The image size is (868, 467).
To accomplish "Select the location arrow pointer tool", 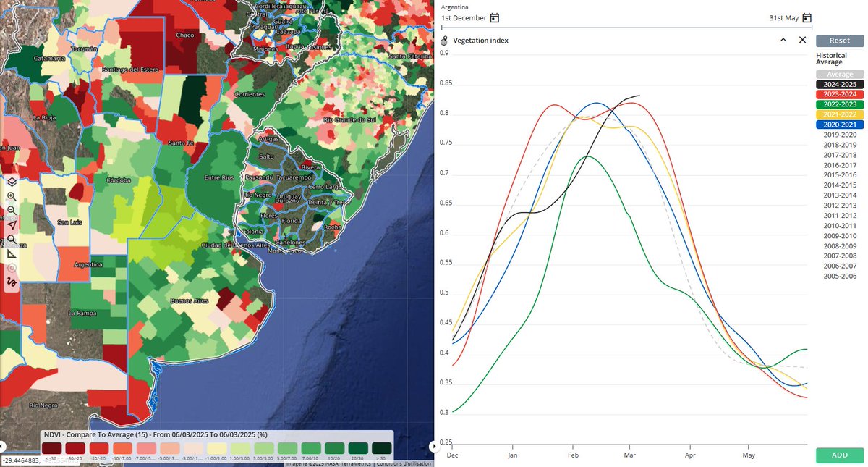I will click(12, 225).
